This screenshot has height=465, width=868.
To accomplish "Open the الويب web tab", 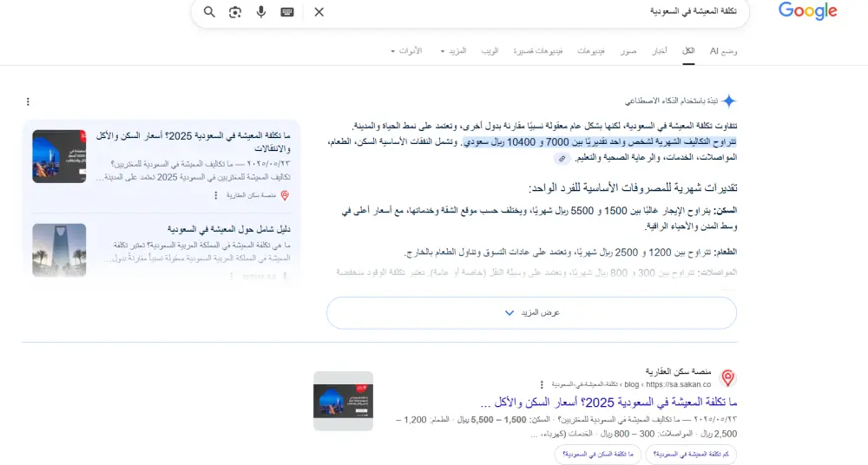I will click(490, 51).
